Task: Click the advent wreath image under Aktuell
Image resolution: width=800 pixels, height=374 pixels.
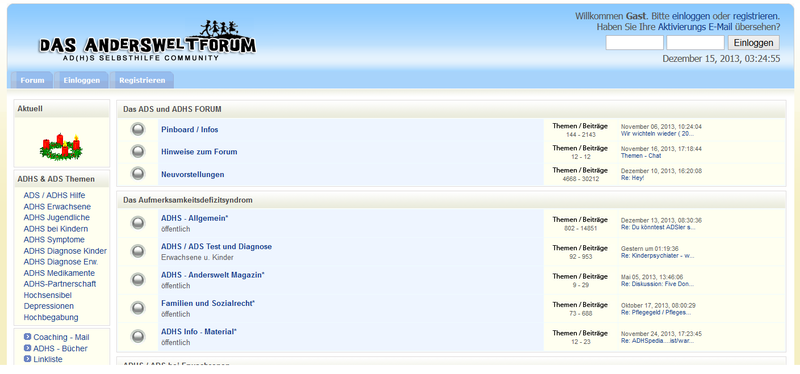Action: pos(61,146)
